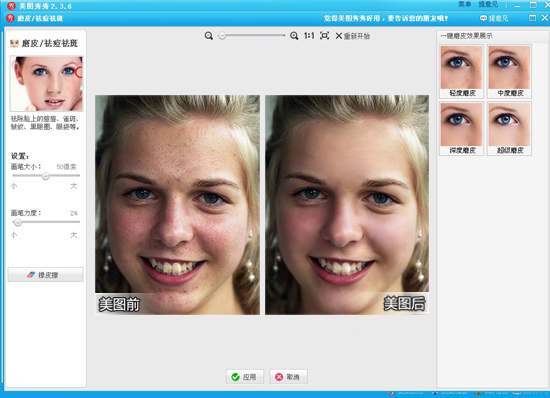Close the 磨皮/祛痘祛斑 dialog

[545, 18]
